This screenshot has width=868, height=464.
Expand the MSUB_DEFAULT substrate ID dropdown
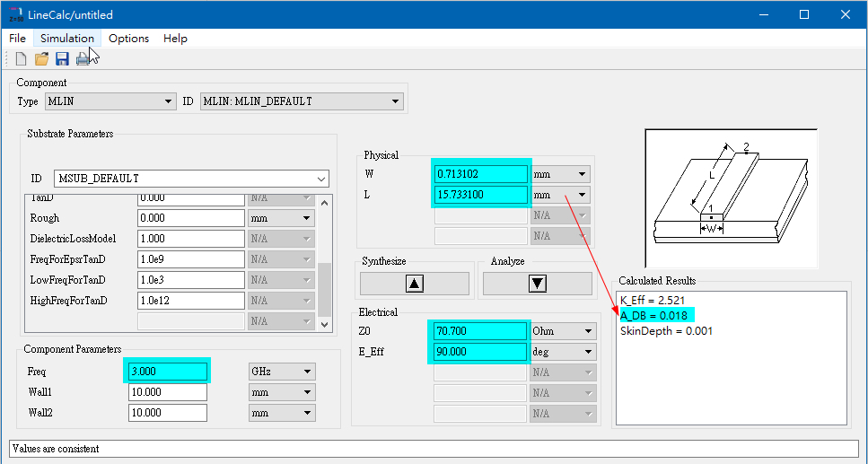click(x=191, y=179)
